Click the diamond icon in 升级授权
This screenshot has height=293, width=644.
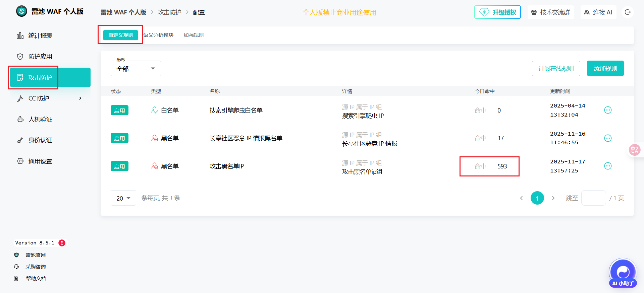[x=484, y=12]
